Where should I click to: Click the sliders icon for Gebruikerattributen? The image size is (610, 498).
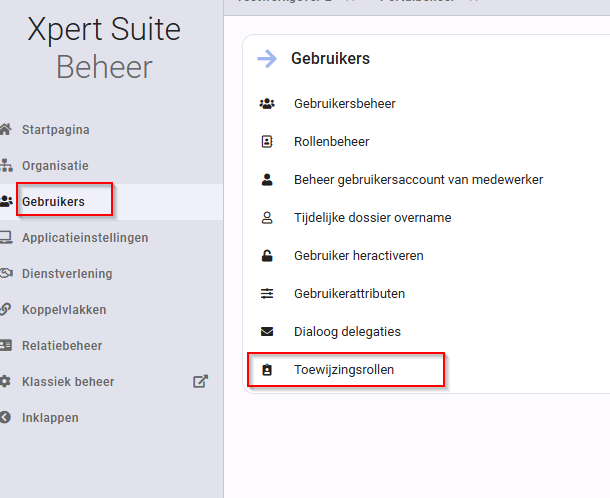tap(267, 293)
